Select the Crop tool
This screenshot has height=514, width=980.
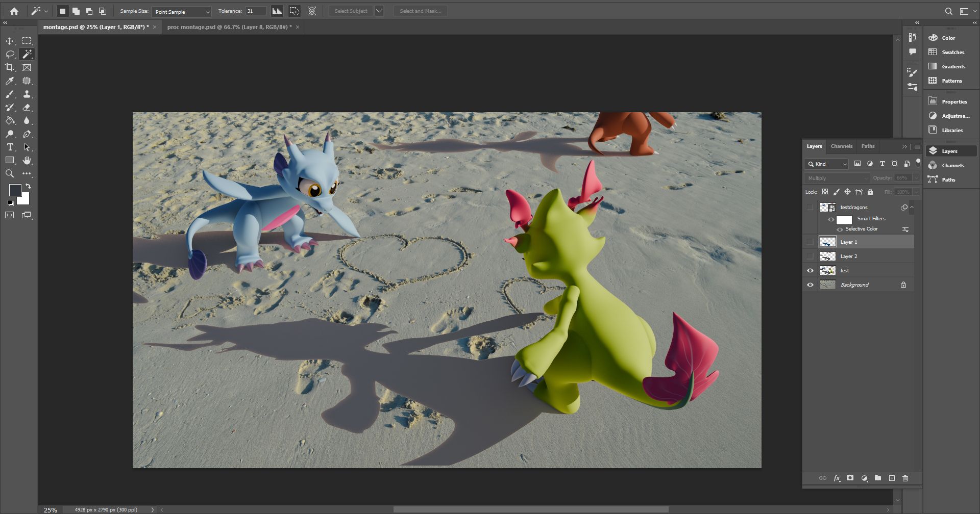[x=10, y=67]
